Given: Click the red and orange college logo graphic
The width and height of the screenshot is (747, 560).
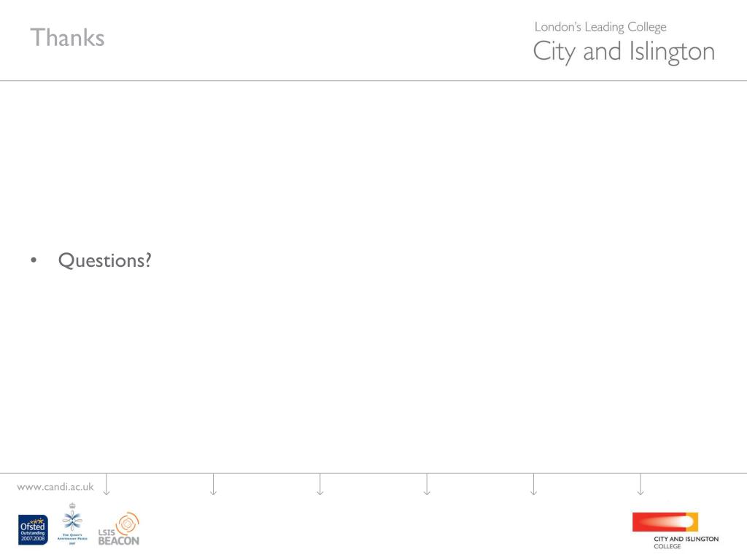Looking at the screenshot, I should pos(665,522).
